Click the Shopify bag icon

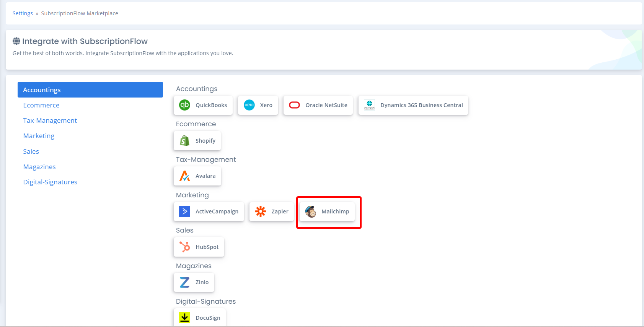(185, 140)
